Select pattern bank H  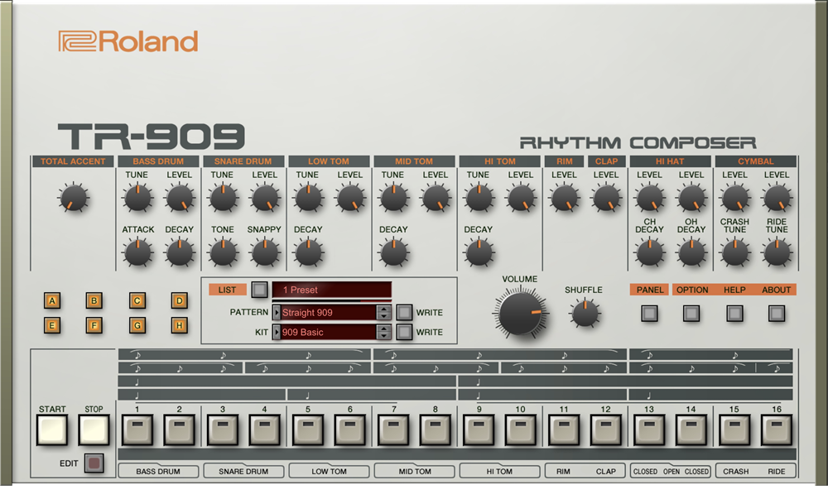(180, 325)
